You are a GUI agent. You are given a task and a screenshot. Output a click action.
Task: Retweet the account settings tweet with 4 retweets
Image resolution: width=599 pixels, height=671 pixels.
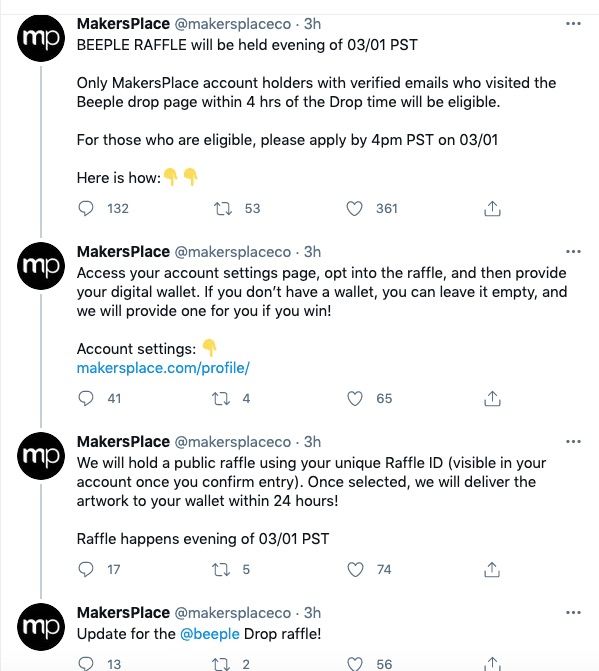[221, 398]
